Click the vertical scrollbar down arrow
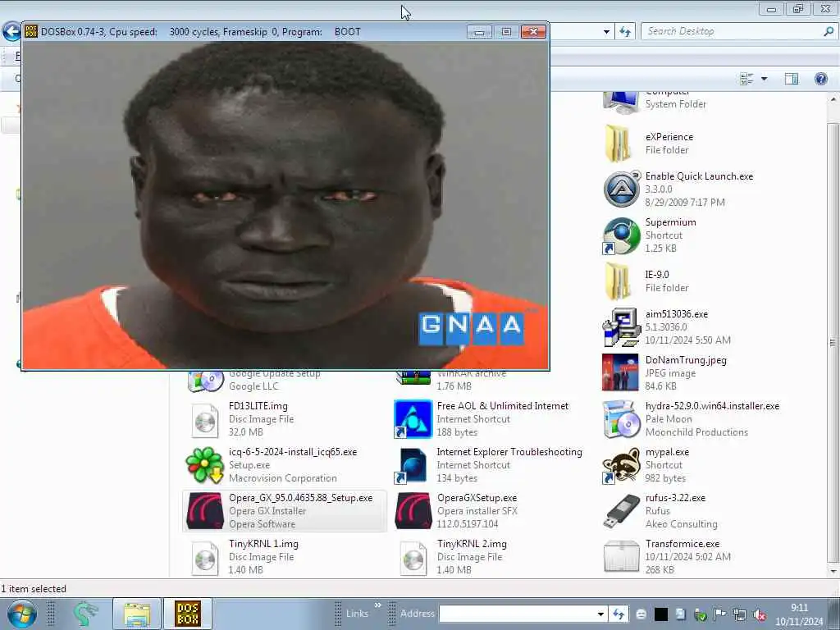This screenshot has width=840, height=630. (x=833, y=571)
